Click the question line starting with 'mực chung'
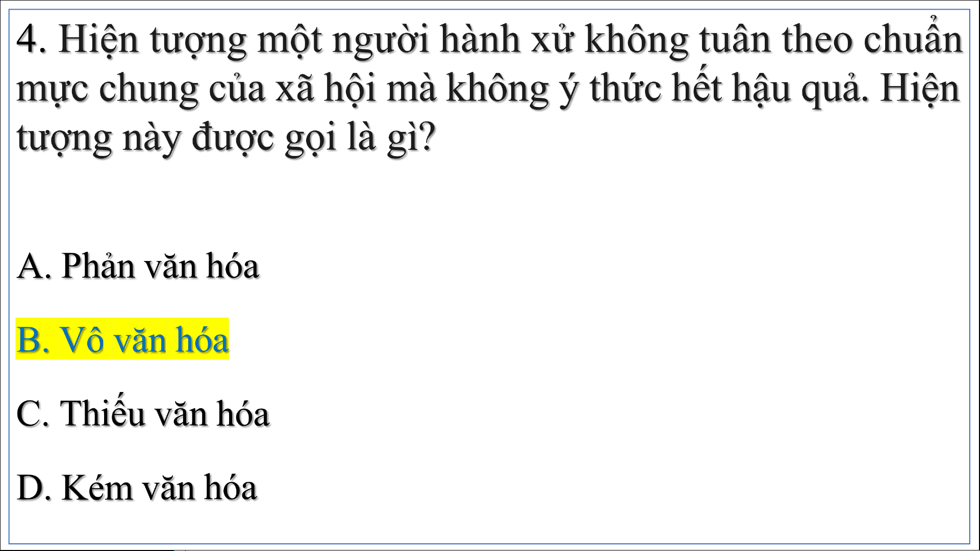980x551 pixels. tap(488, 89)
